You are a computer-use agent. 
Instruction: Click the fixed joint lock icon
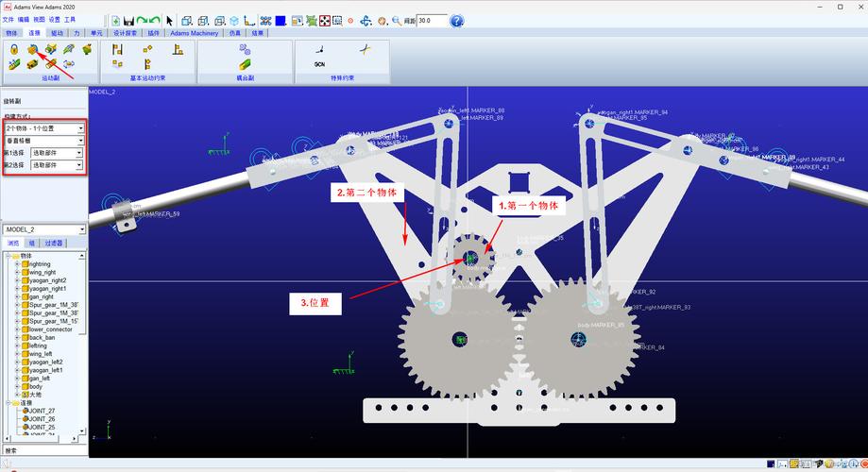pyautogui.click(x=14, y=48)
